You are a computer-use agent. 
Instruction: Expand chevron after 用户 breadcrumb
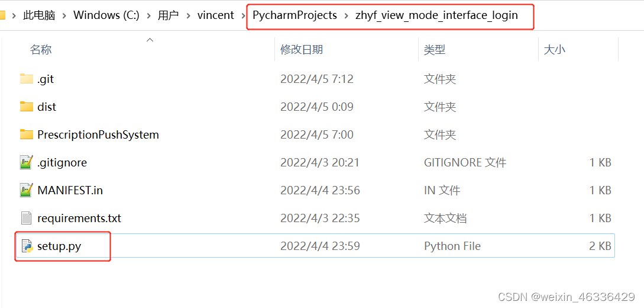[x=188, y=15]
